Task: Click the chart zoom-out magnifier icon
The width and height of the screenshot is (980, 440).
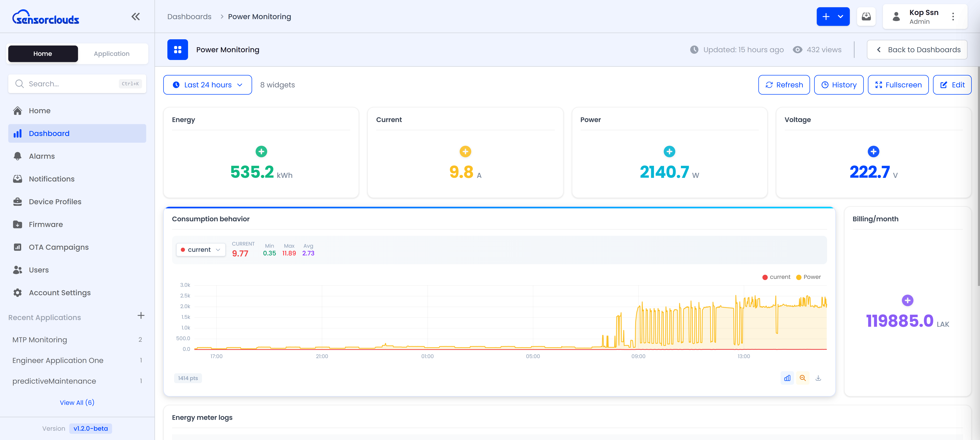Action: pyautogui.click(x=803, y=378)
